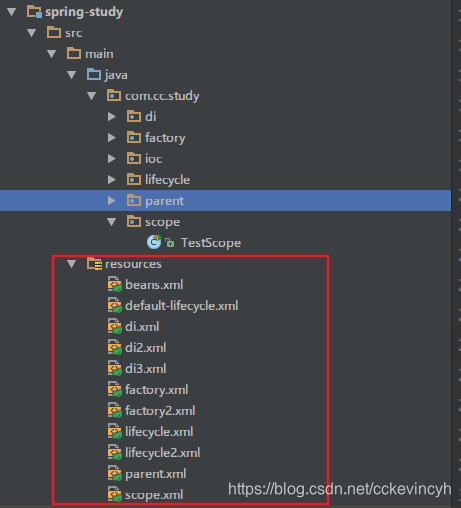Click the scope package icon
The width and height of the screenshot is (461, 508).
[x=134, y=221]
